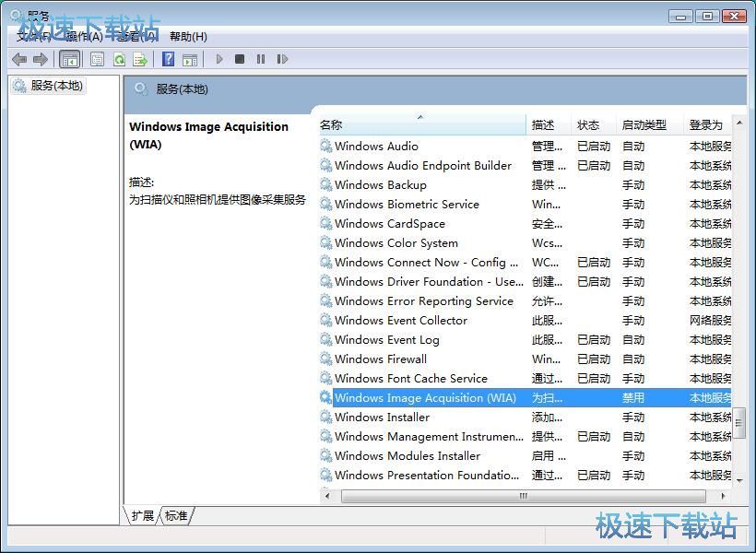Select Windows Modules Installer service
This screenshot has height=553, width=756.
tap(526, 455)
